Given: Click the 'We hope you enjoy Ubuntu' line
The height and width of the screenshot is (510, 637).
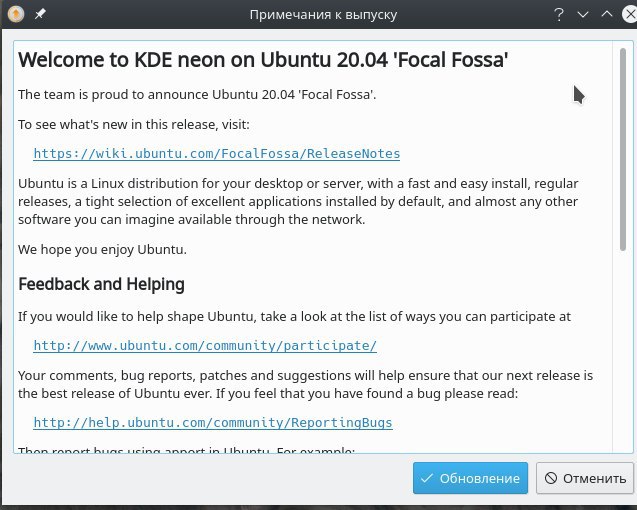Looking at the screenshot, I should [x=102, y=250].
